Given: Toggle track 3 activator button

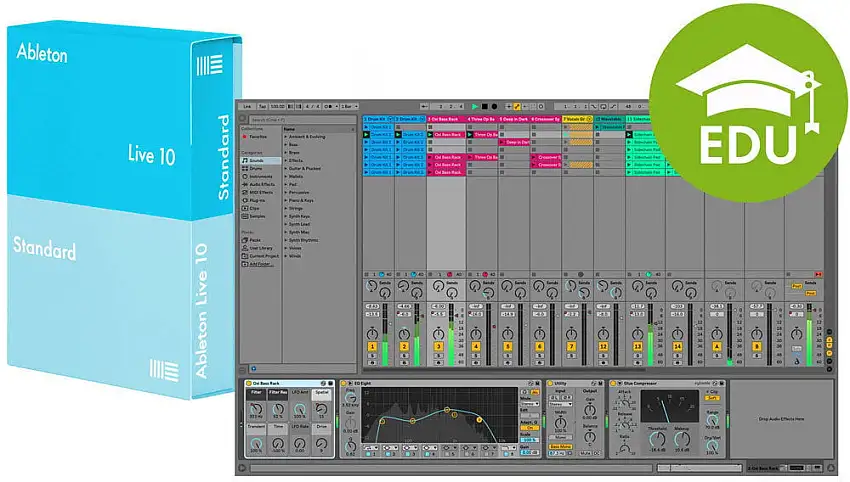Looking at the screenshot, I should 439,346.
